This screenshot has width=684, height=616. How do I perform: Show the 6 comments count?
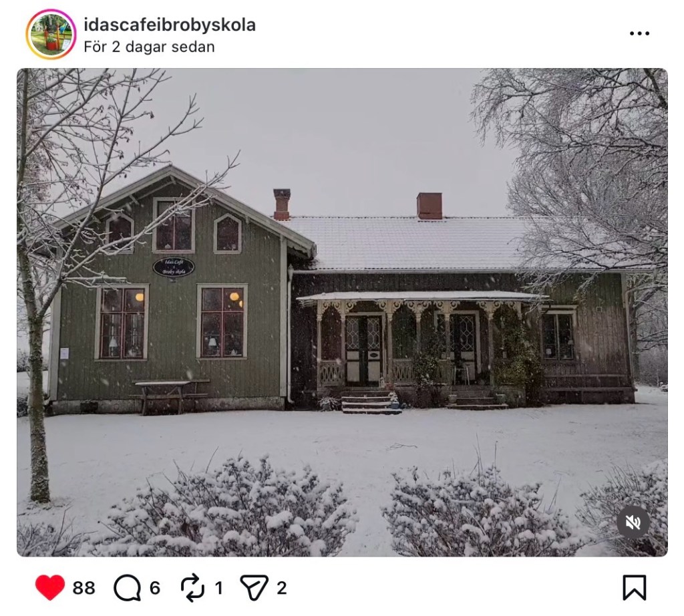(155, 588)
